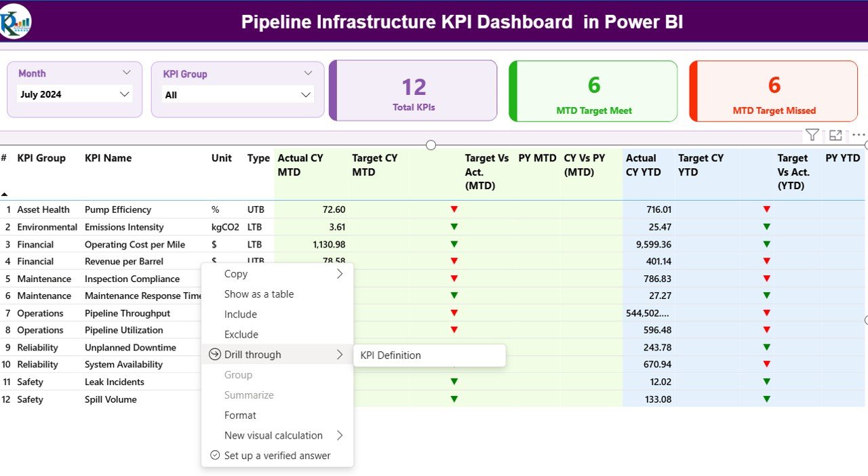The image size is (868, 476).
Task: Sort the table by KPI Name header
Action: [107, 158]
